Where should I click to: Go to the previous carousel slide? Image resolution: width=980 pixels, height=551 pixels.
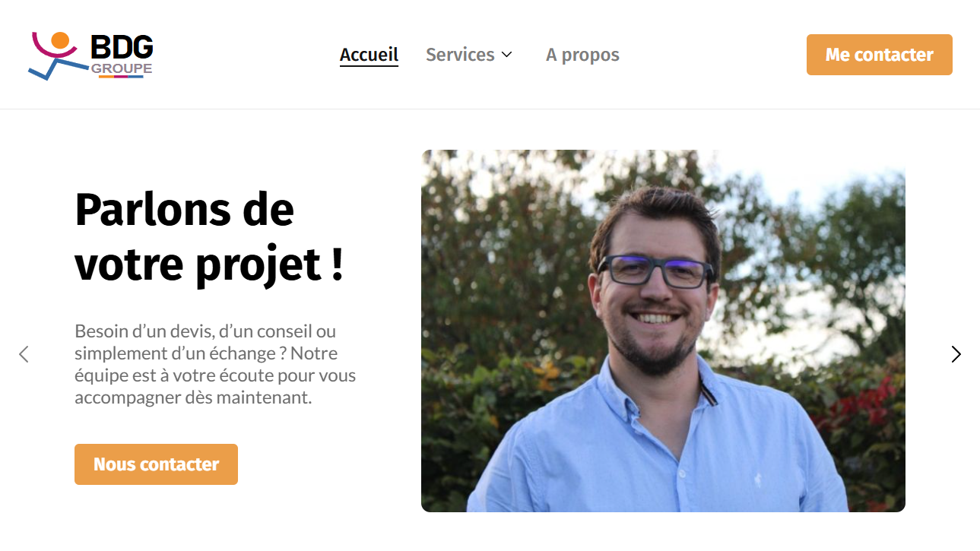(x=24, y=354)
